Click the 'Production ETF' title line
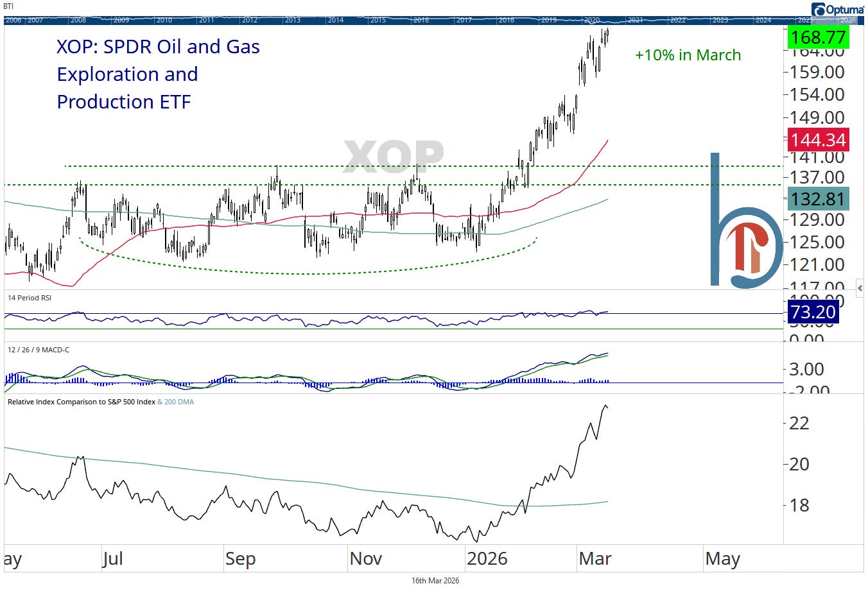 tap(124, 102)
